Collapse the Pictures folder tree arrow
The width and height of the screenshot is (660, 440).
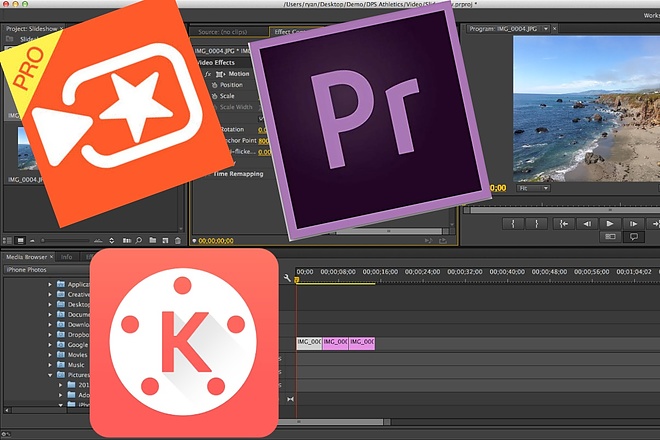pyautogui.click(x=50, y=375)
